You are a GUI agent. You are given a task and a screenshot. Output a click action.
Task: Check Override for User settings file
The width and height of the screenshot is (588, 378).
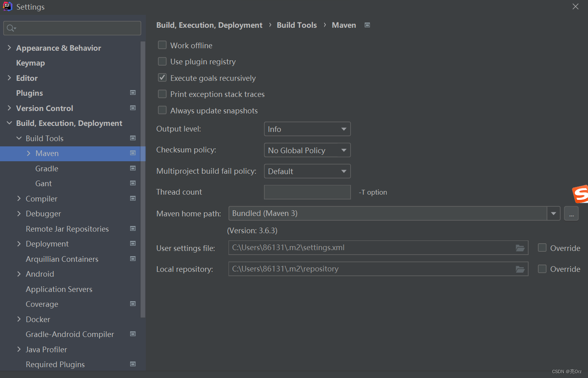click(542, 248)
